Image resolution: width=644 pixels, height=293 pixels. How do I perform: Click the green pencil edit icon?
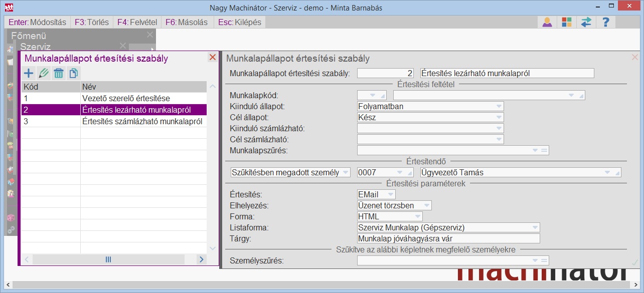coord(44,73)
